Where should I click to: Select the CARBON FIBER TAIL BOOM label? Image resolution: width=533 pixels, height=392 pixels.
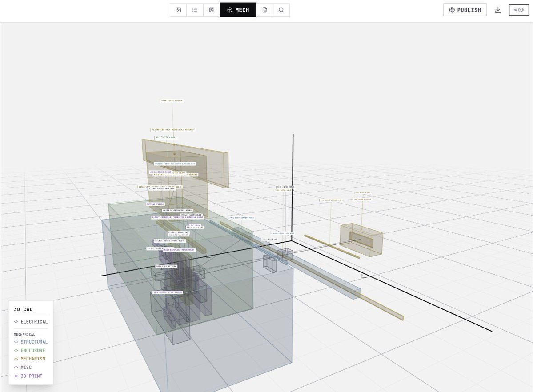(x=282, y=234)
